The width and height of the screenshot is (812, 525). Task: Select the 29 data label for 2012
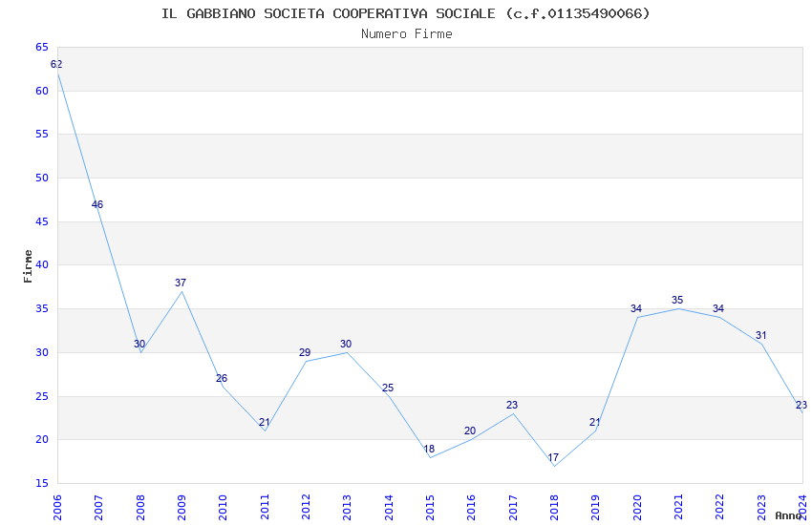(x=305, y=353)
